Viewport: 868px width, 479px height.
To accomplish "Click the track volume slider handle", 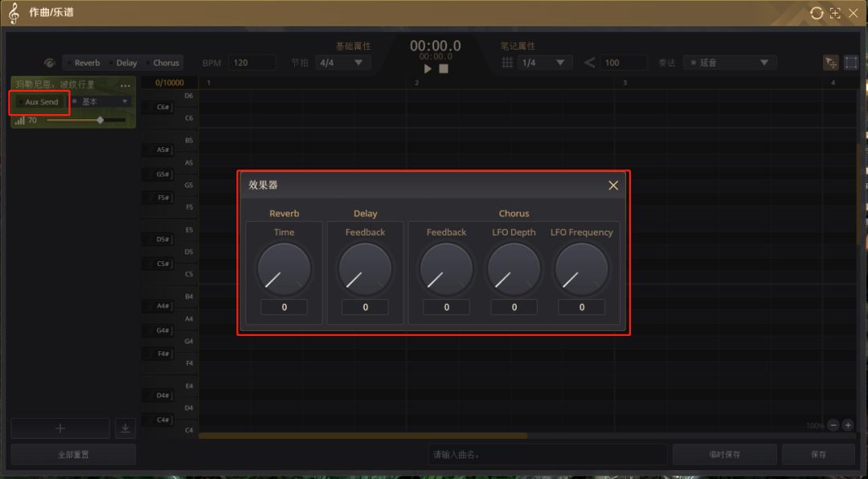I will (100, 120).
